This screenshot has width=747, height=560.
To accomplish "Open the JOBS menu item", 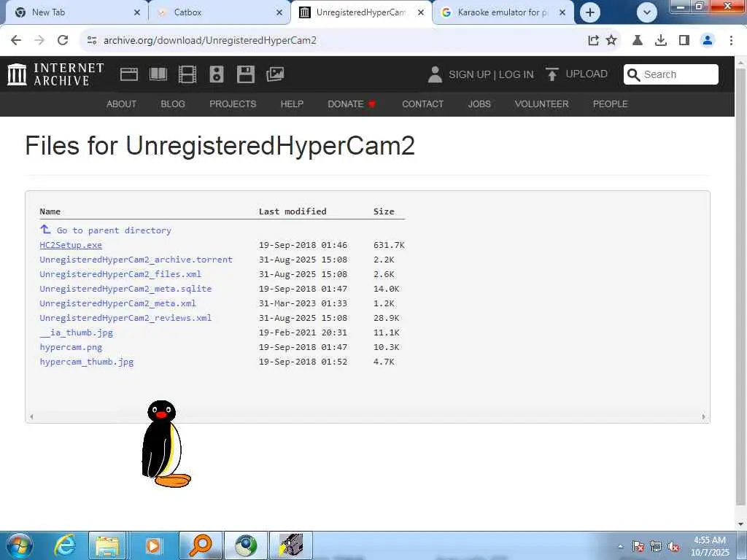I will (x=479, y=104).
